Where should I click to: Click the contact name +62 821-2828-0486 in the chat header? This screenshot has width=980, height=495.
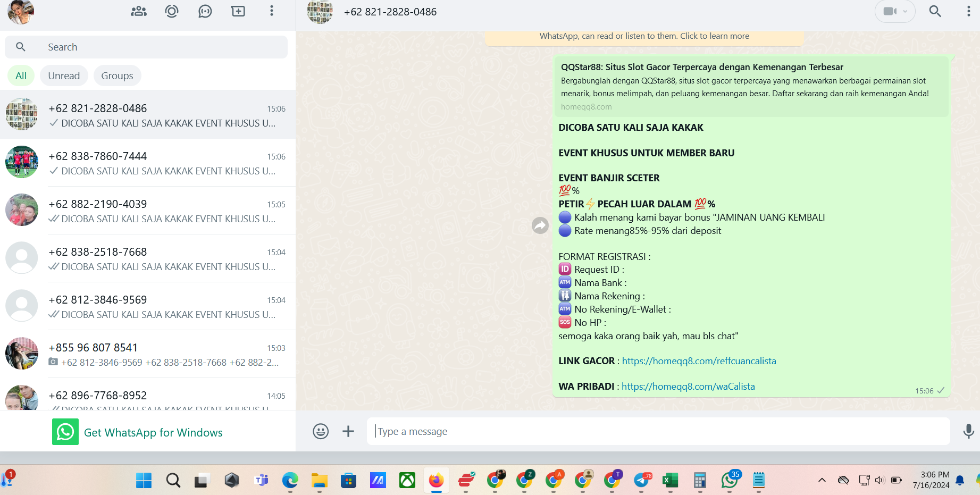[390, 12]
